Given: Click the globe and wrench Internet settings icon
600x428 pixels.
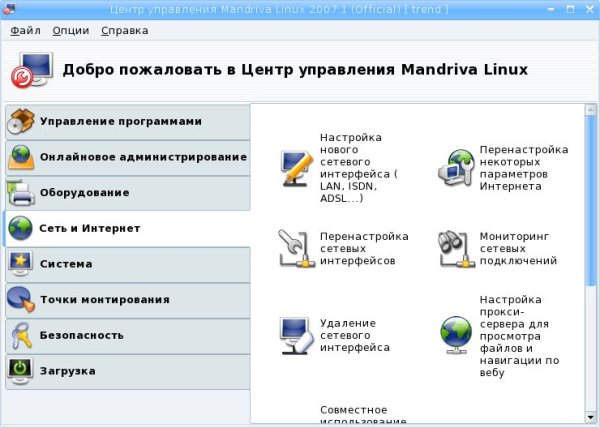Looking at the screenshot, I should tap(457, 168).
